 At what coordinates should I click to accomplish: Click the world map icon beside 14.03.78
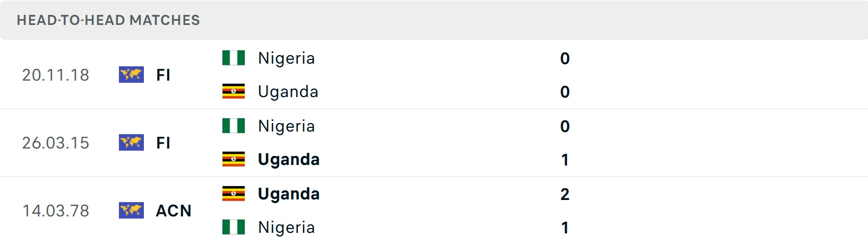(x=131, y=211)
